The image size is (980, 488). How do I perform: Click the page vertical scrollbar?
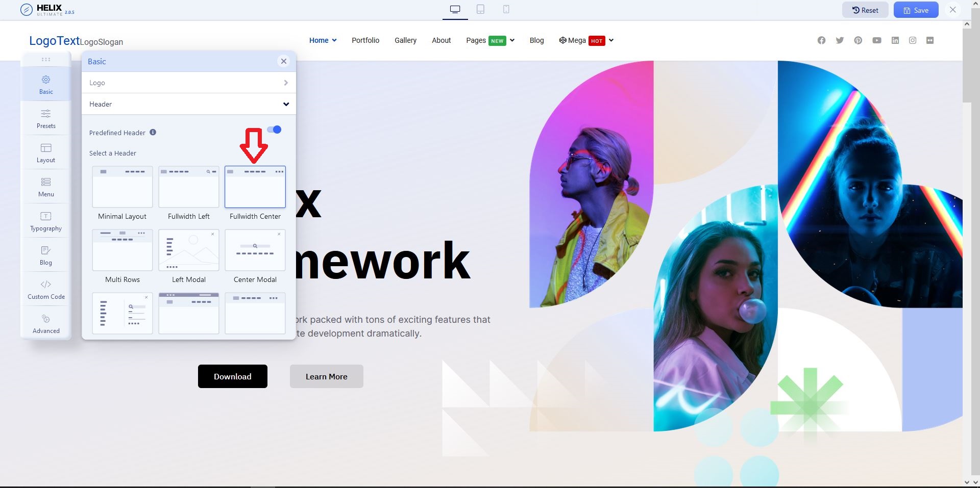967,65
